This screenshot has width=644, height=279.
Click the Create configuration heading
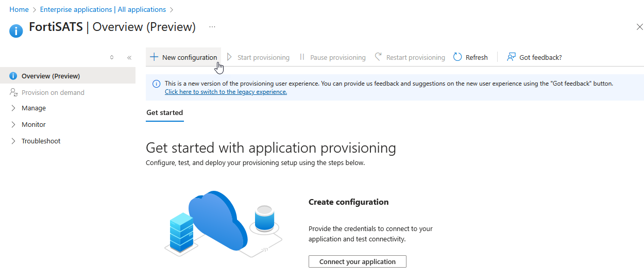click(349, 202)
